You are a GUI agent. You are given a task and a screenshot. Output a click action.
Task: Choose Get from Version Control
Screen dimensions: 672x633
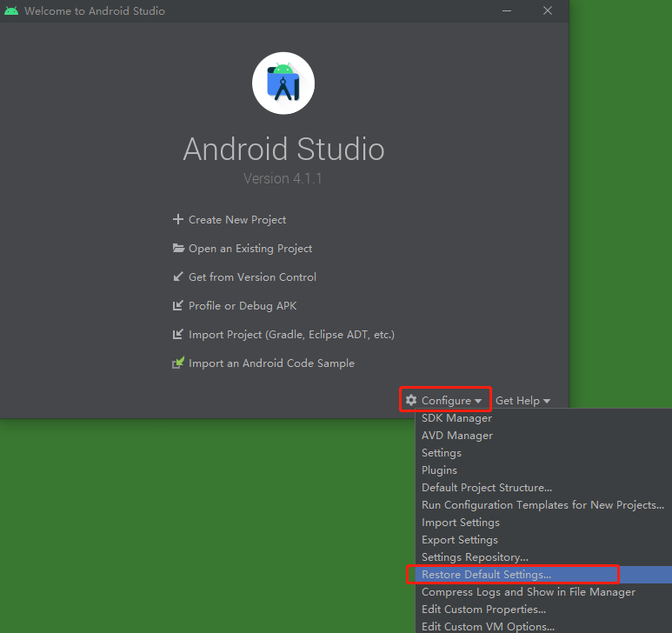click(252, 277)
